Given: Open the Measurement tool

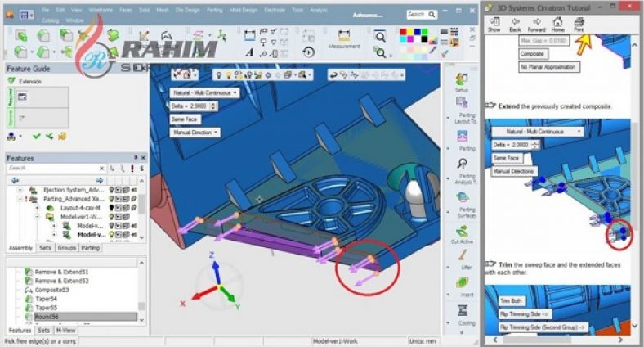Looking at the screenshot, I should pyautogui.click(x=344, y=39).
